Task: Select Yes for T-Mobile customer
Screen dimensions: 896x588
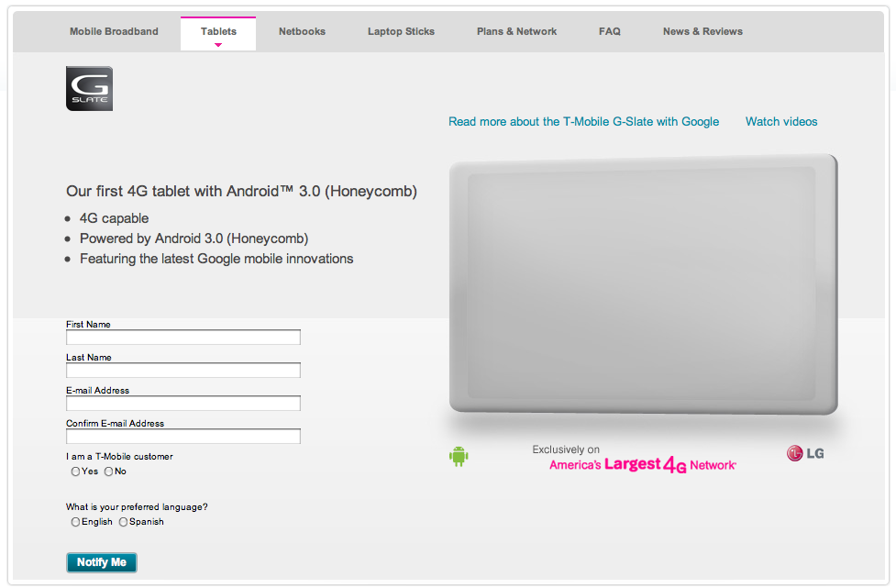Action: [x=75, y=472]
